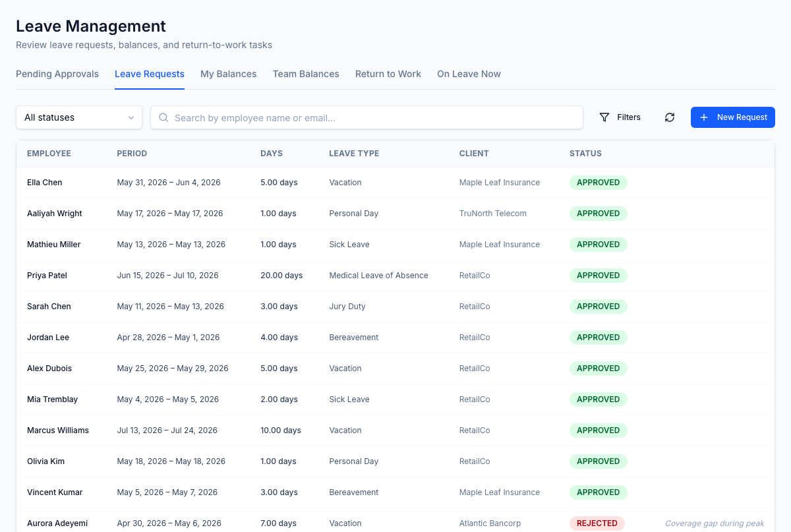Screen dimensions: 791x532
Task: Click the Coverage gap during peak note
Action: [x=715, y=523]
